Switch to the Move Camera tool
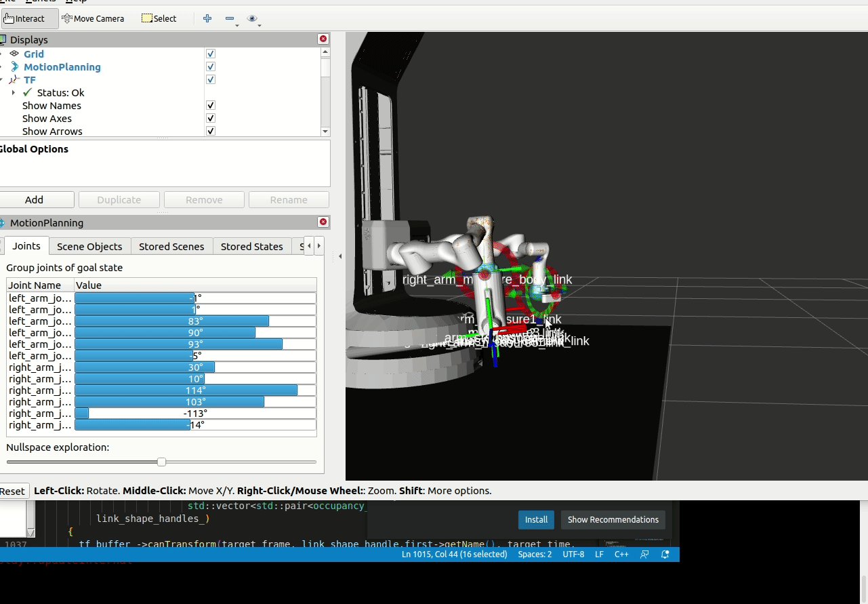 point(93,18)
